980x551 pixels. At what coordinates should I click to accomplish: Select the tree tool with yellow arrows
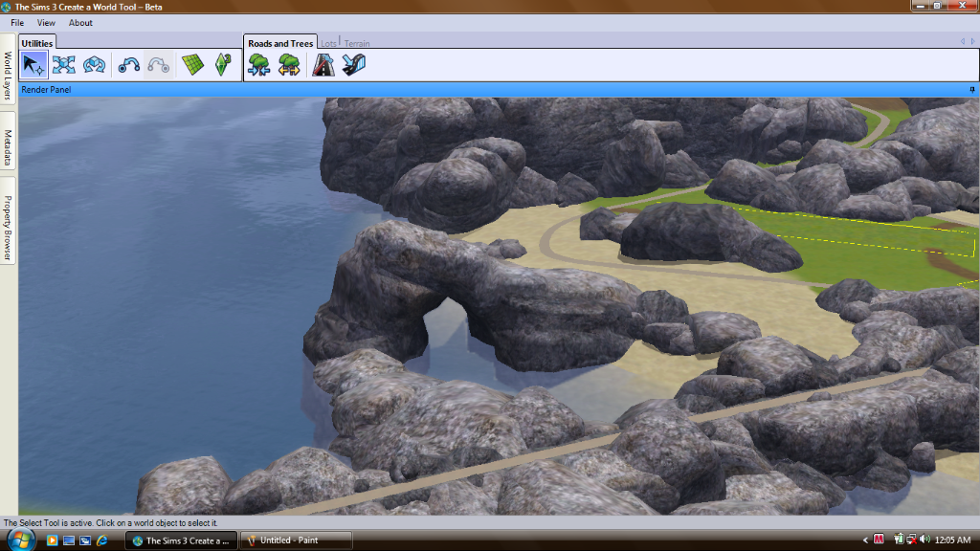[x=289, y=65]
